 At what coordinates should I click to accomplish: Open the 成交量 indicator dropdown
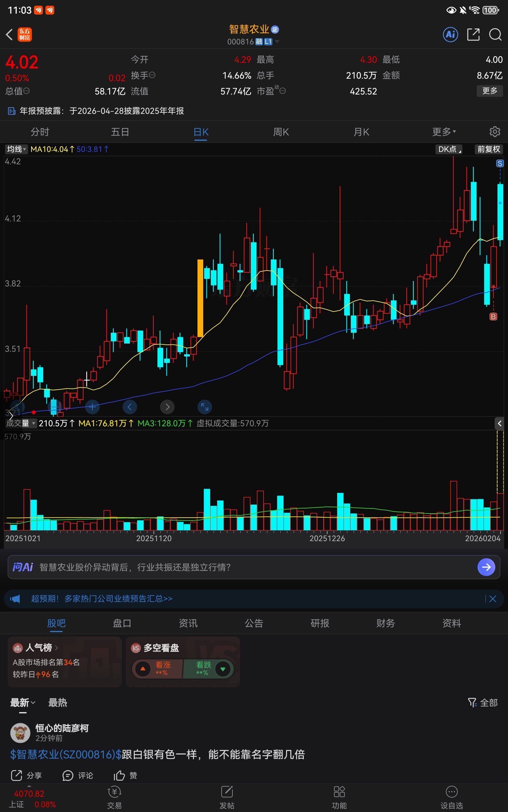21,423
